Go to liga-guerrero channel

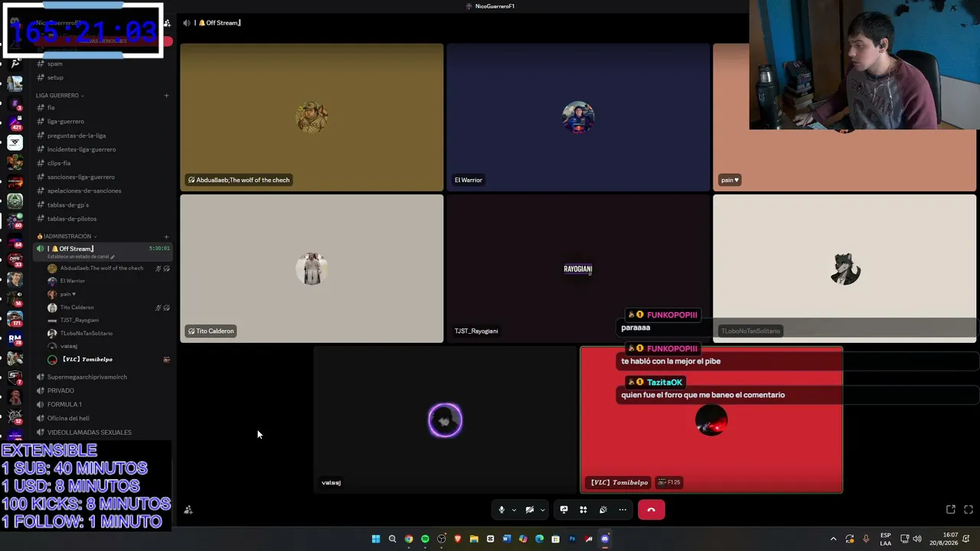tap(103, 122)
